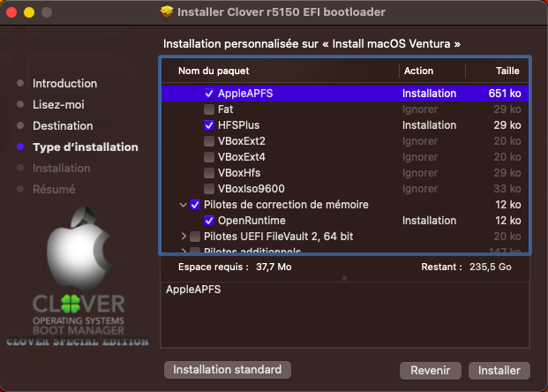
Task: Select the HFSPlus row label
Action: 238,125
